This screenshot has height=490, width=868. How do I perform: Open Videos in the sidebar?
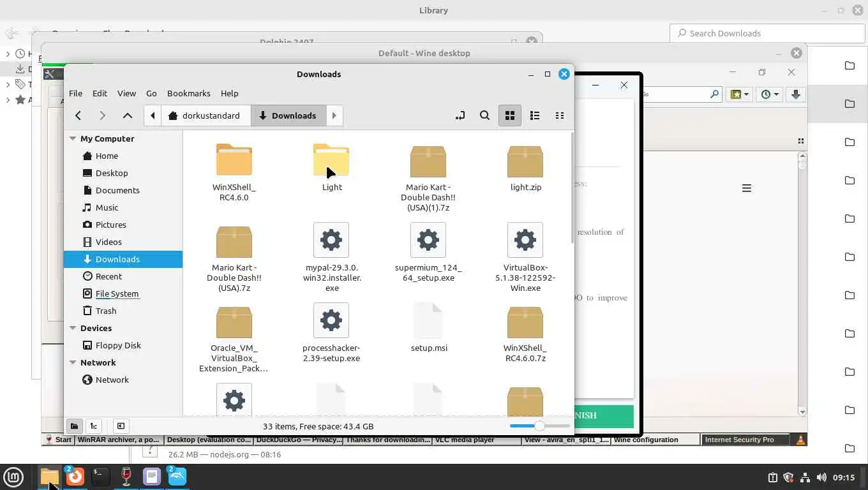(x=108, y=242)
